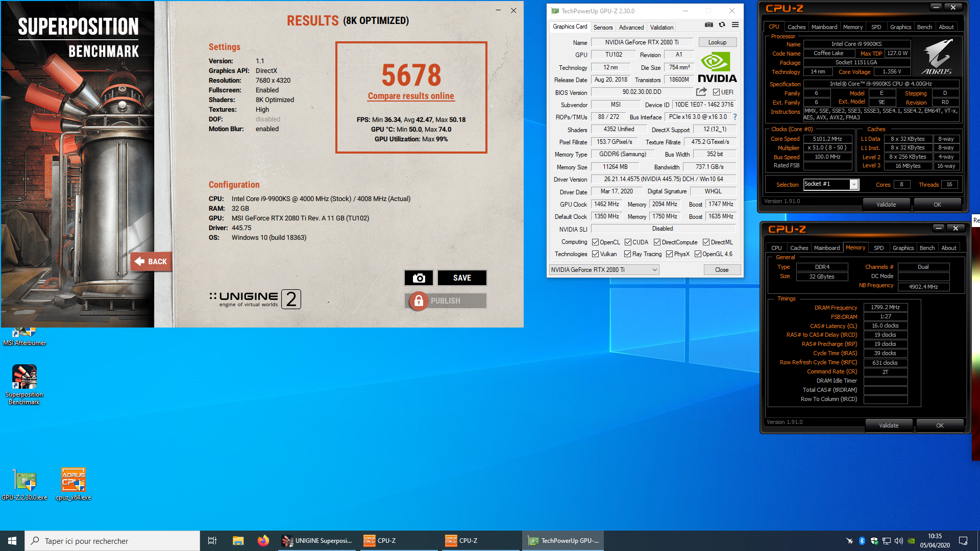Click OK in lower CPU-Z memory window
980x551 pixels.
(x=940, y=425)
